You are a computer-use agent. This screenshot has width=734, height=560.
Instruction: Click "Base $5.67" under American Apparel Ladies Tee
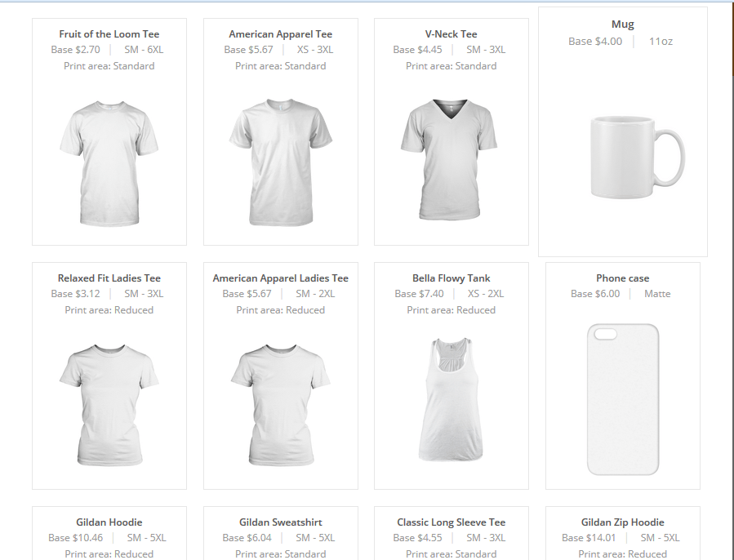(x=247, y=294)
